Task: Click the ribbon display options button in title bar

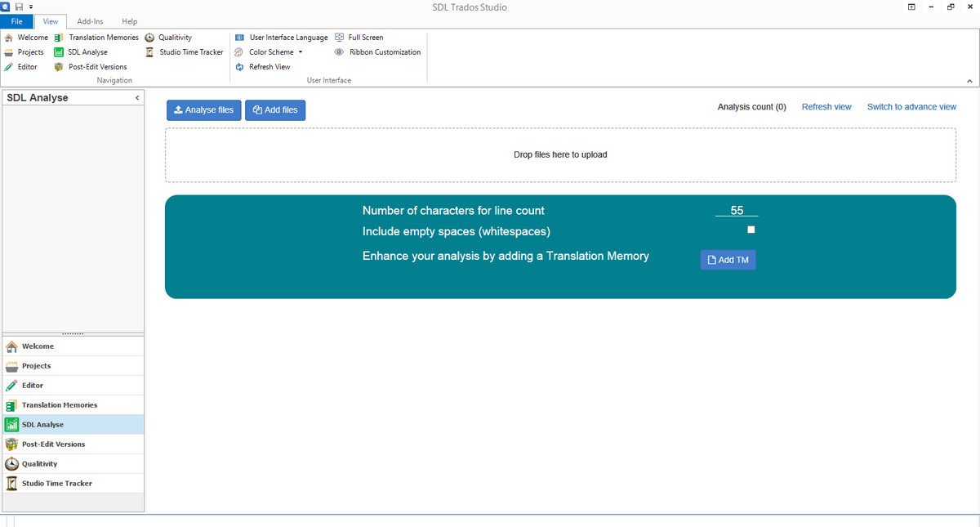Action: click(911, 7)
